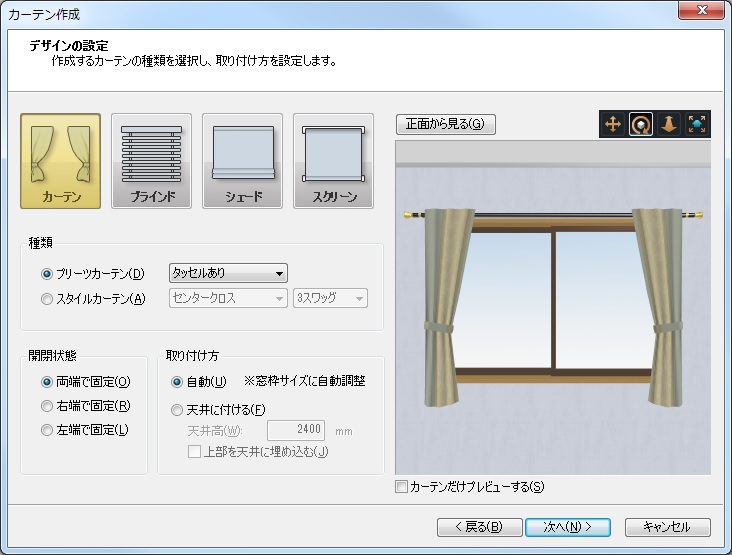Select the カーテン curtain type icon

point(61,160)
